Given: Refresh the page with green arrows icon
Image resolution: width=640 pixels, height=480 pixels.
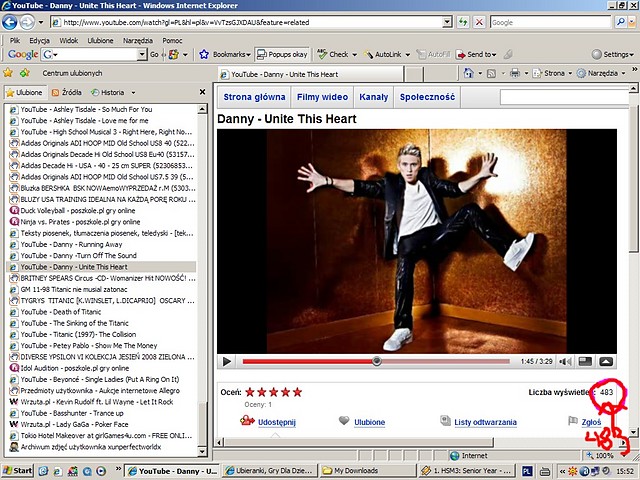Looking at the screenshot, I should tap(463, 22).
